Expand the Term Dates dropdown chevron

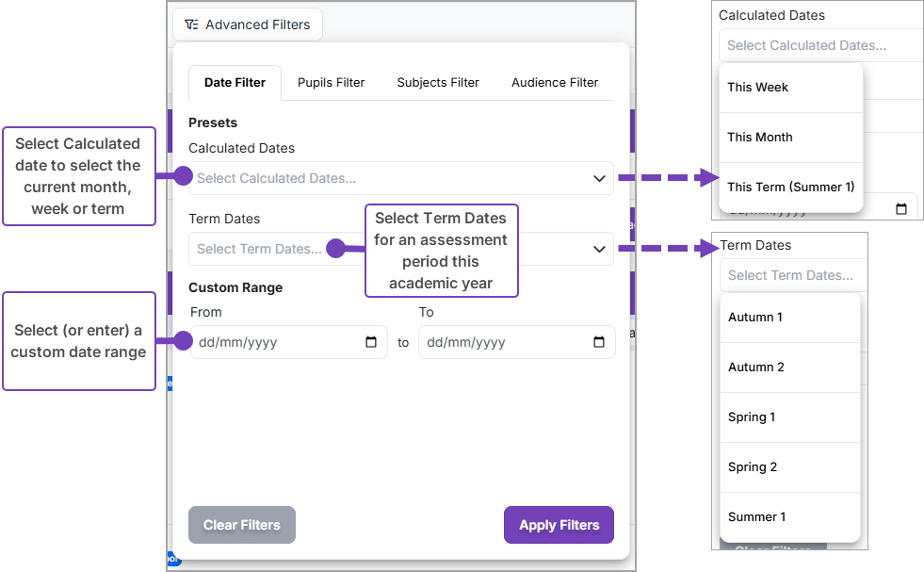click(x=599, y=249)
